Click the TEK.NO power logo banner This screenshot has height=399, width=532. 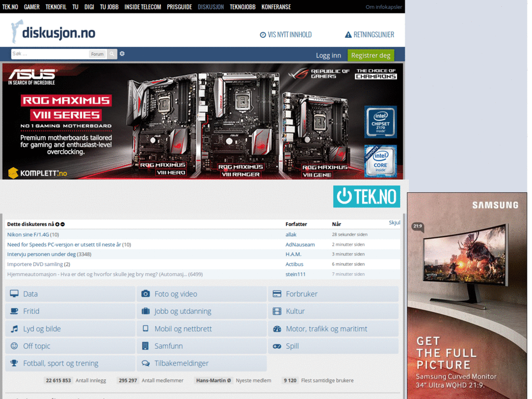click(366, 196)
